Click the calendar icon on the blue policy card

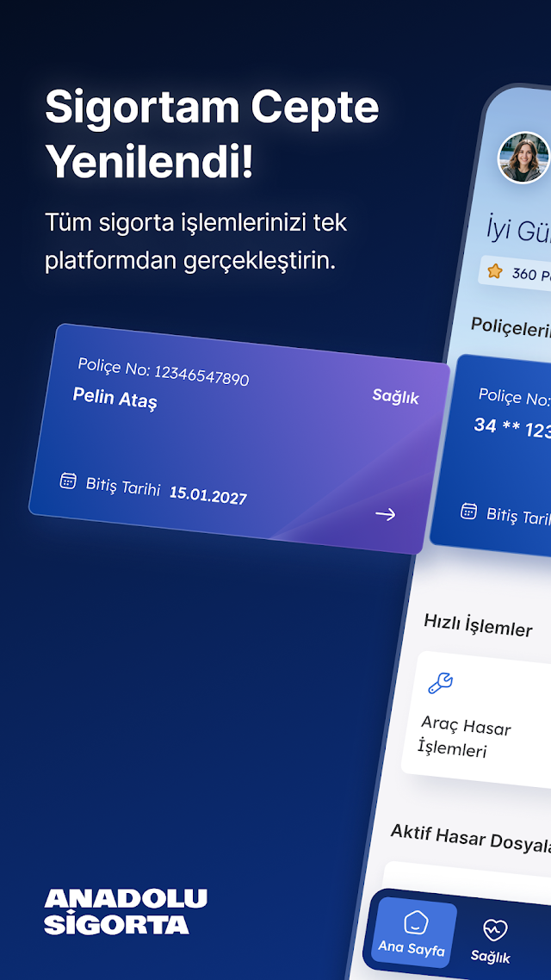(x=468, y=512)
